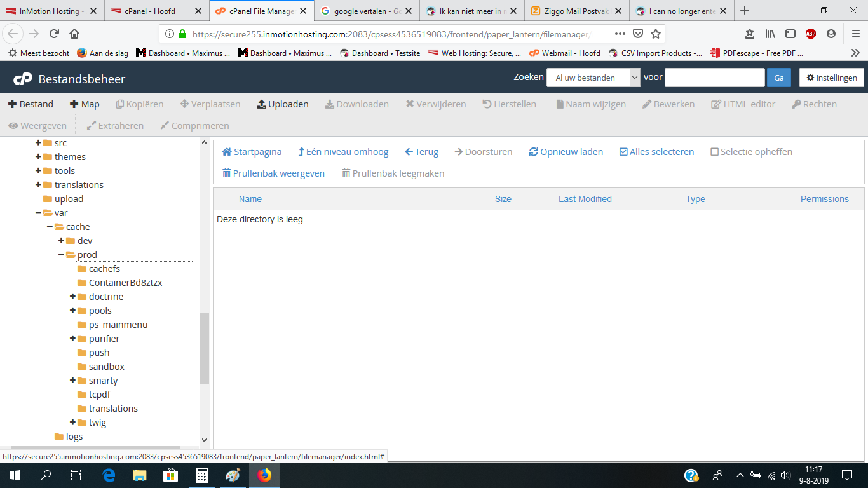
Task: Click the Uploaden toolbar button
Action: [283, 104]
